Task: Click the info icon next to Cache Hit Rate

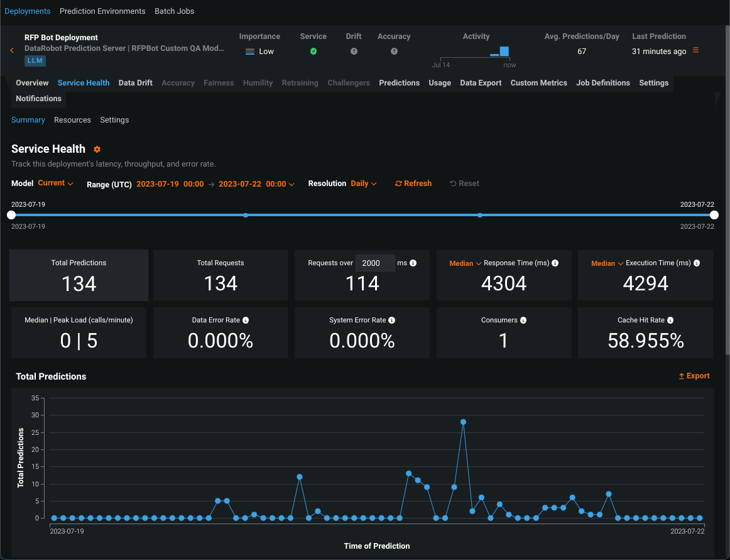Action: (670, 321)
